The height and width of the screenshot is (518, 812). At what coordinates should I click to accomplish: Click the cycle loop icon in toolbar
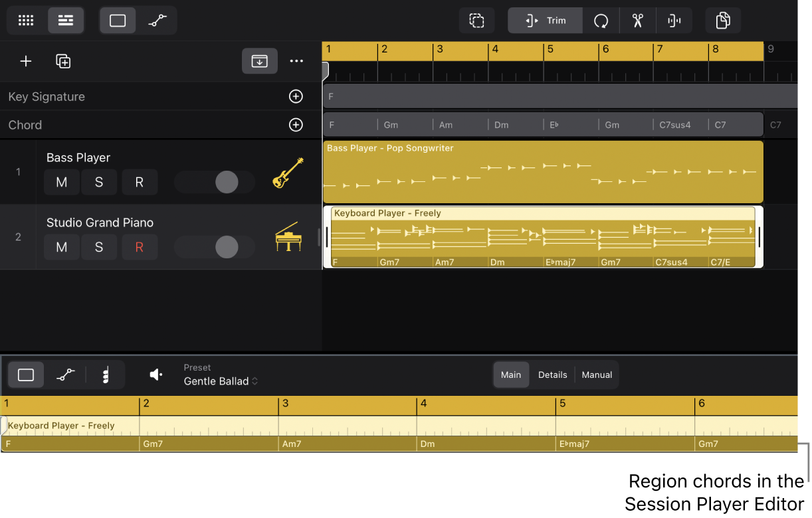(601, 20)
